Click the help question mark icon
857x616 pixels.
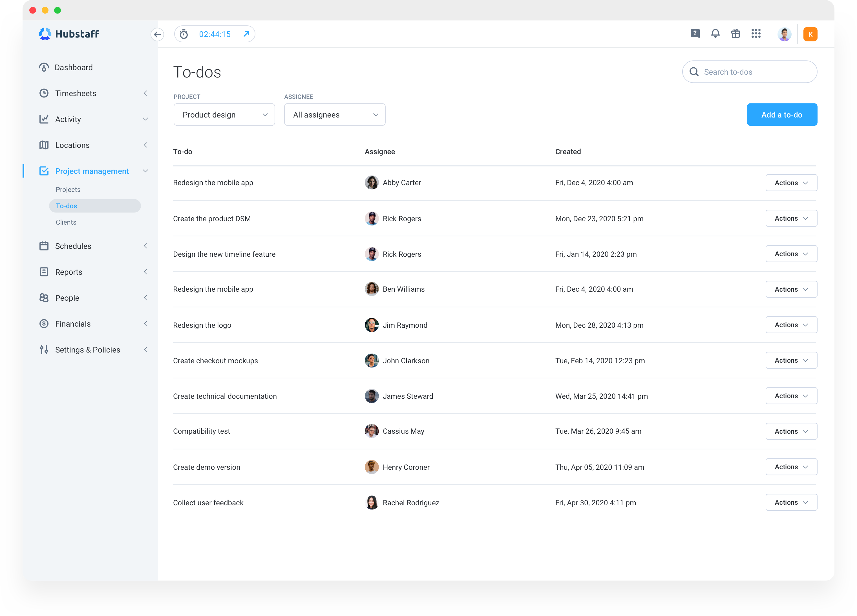point(695,34)
